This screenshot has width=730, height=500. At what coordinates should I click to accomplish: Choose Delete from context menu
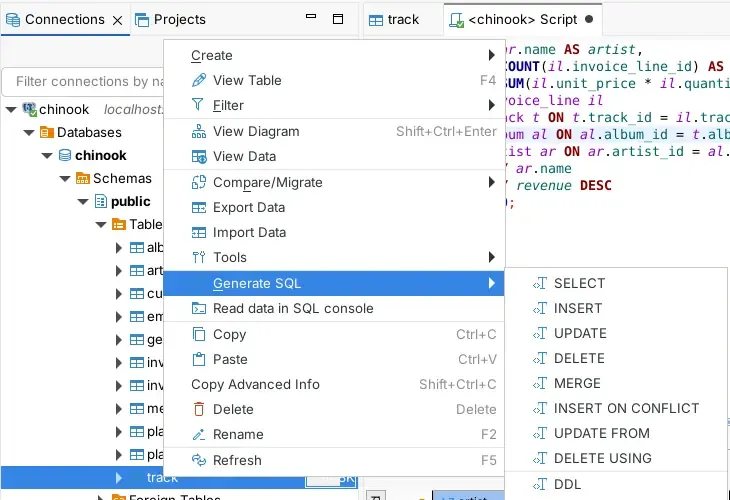pyautogui.click(x=334, y=409)
